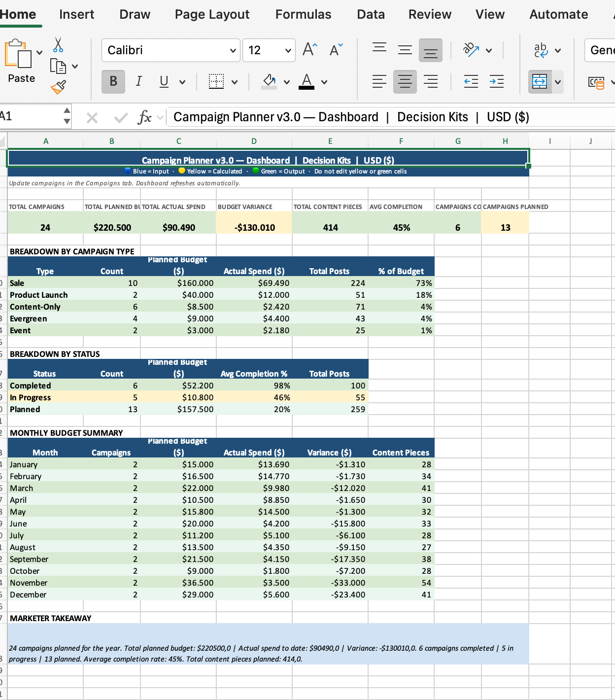
Task: Expand the Merge & Center options arrow
Action: (x=558, y=82)
